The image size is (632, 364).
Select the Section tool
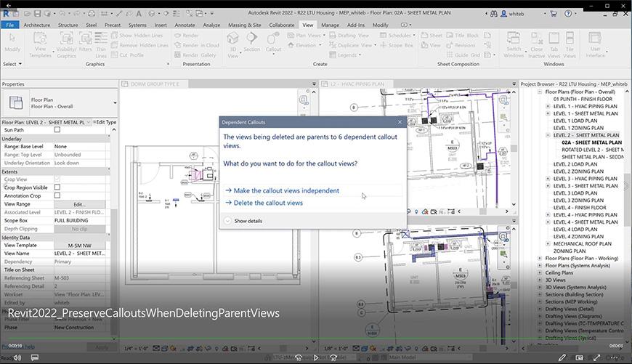[251, 42]
